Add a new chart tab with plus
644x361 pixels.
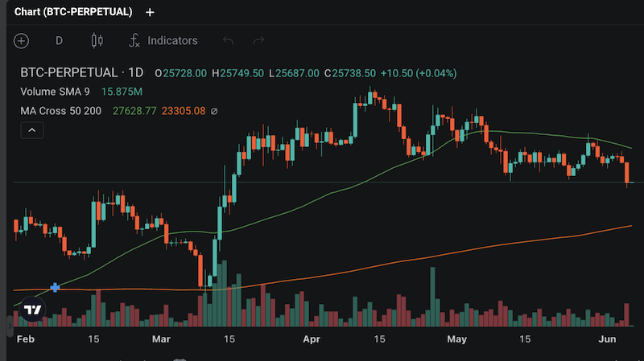(150, 13)
